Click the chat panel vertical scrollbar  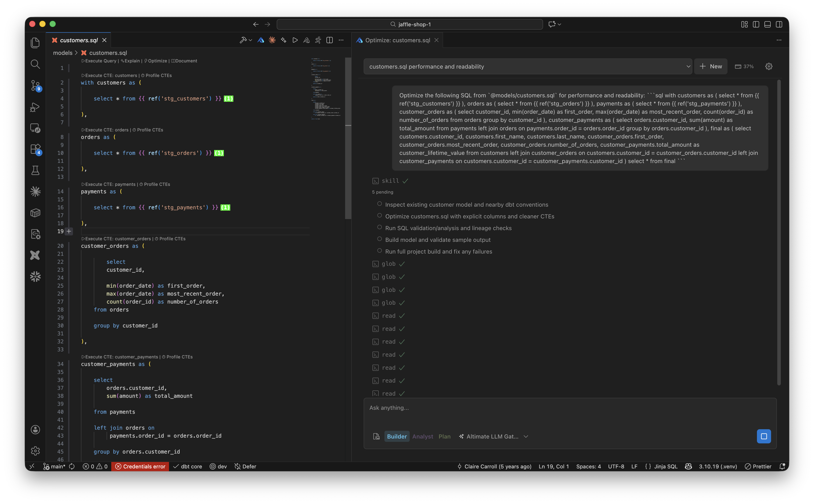click(779, 232)
